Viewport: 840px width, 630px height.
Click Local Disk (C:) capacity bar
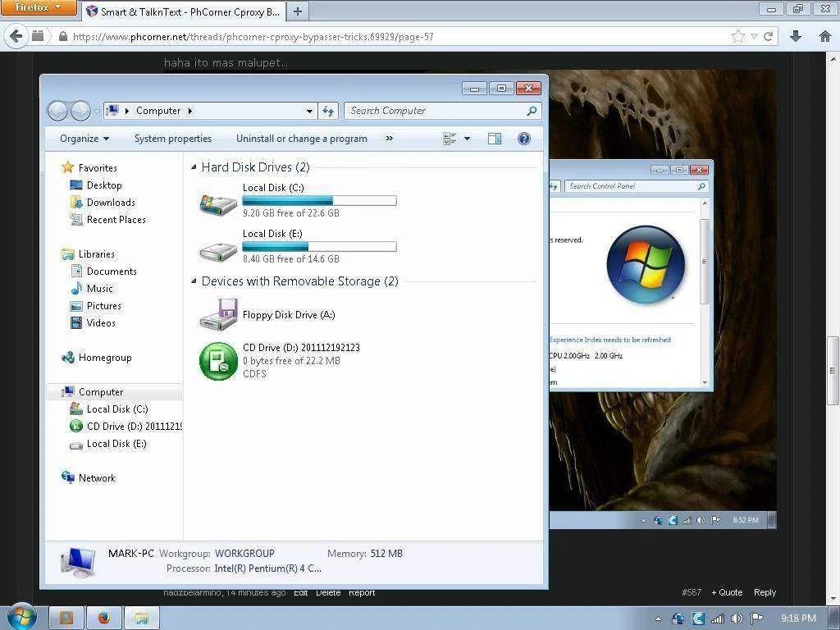click(x=319, y=201)
